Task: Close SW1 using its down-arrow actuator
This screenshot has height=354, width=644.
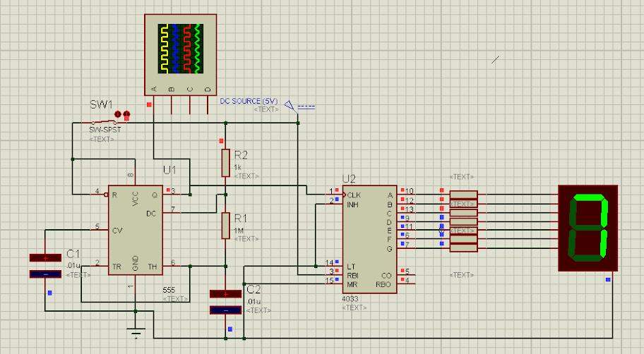Action: [119, 114]
